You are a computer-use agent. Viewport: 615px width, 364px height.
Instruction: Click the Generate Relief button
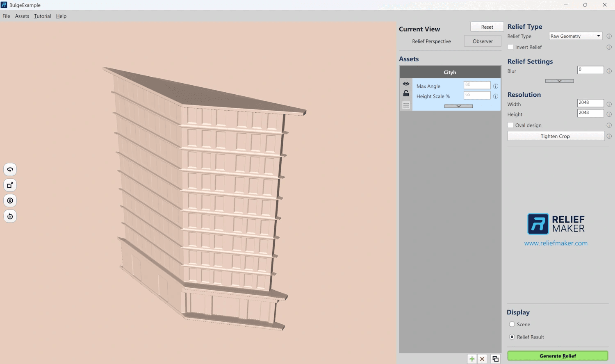point(557,356)
